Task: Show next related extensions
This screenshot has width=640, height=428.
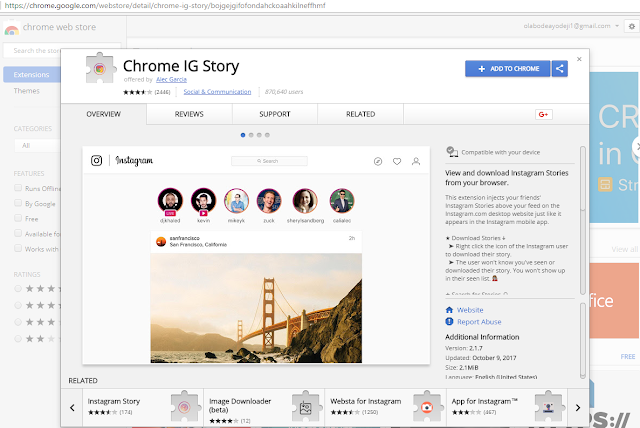Action: [x=578, y=408]
